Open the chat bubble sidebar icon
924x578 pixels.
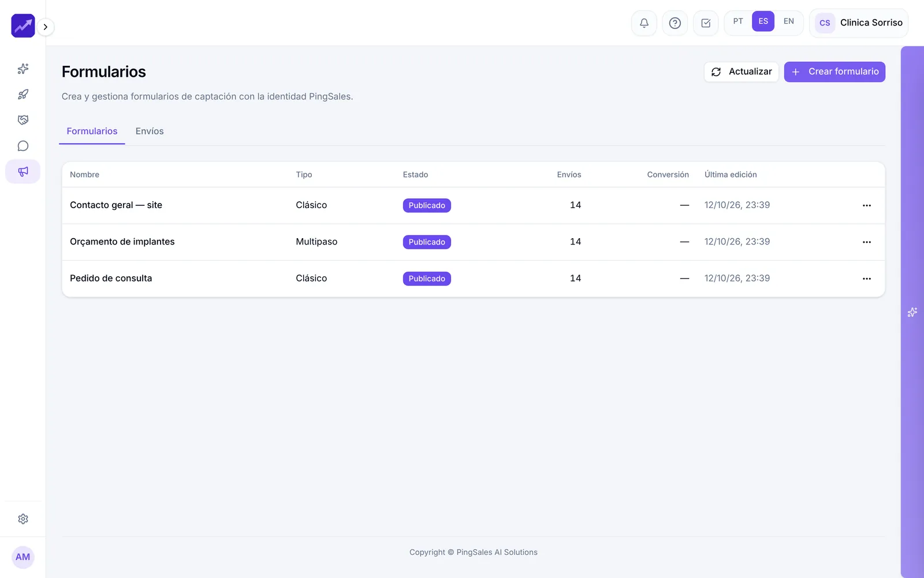[x=23, y=146]
